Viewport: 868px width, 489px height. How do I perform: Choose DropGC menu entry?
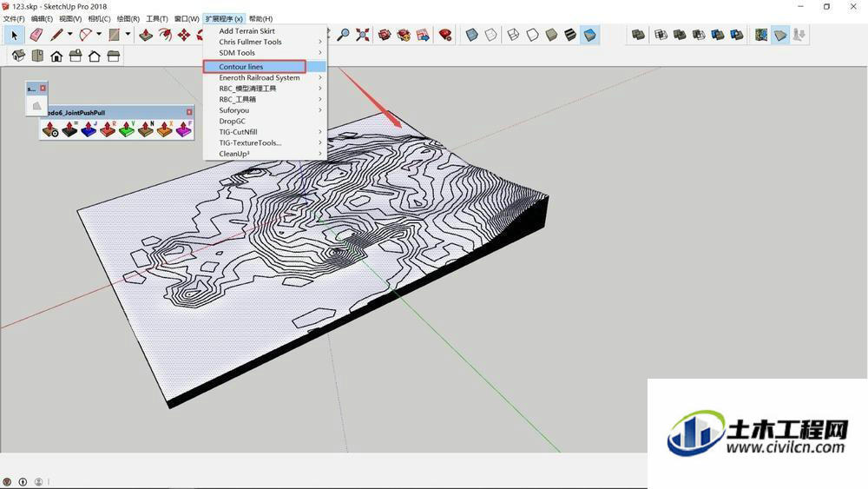265,121
